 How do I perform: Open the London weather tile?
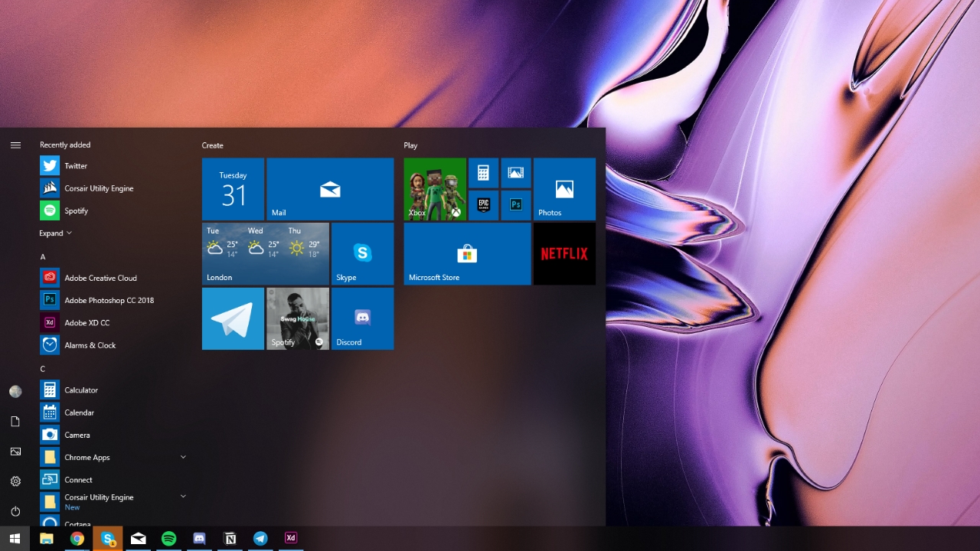click(266, 254)
